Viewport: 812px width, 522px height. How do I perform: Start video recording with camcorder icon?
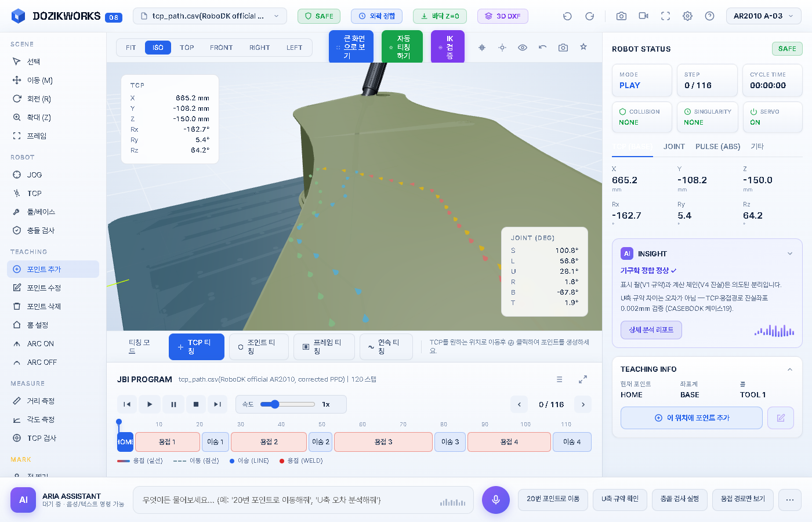pos(643,16)
